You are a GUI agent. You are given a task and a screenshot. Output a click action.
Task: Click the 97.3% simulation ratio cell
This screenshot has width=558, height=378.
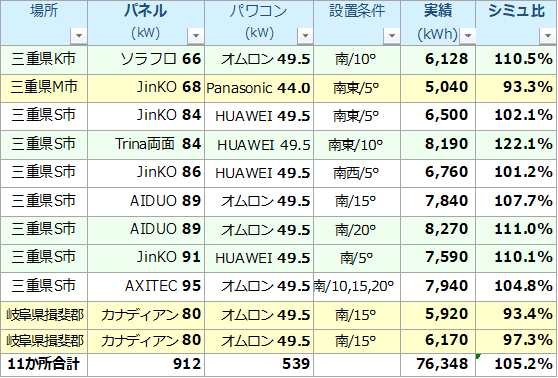[x=516, y=341]
